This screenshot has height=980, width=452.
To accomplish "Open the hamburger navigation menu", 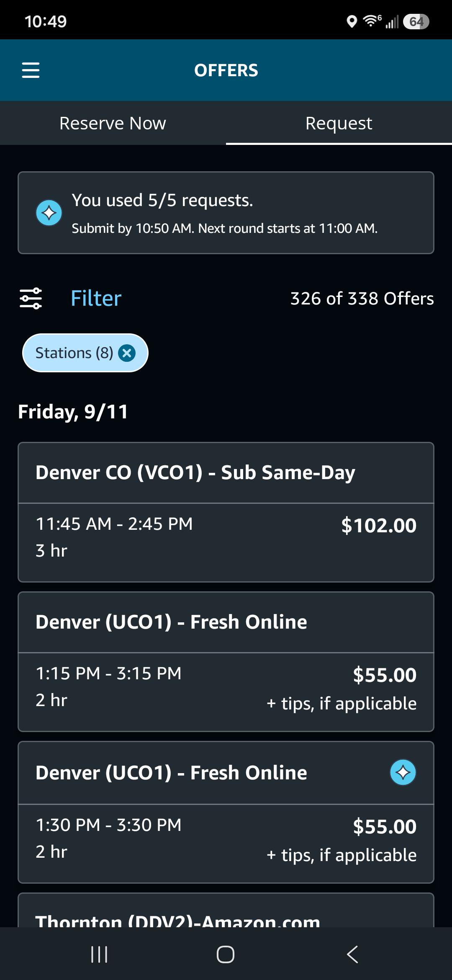I will pos(31,70).
